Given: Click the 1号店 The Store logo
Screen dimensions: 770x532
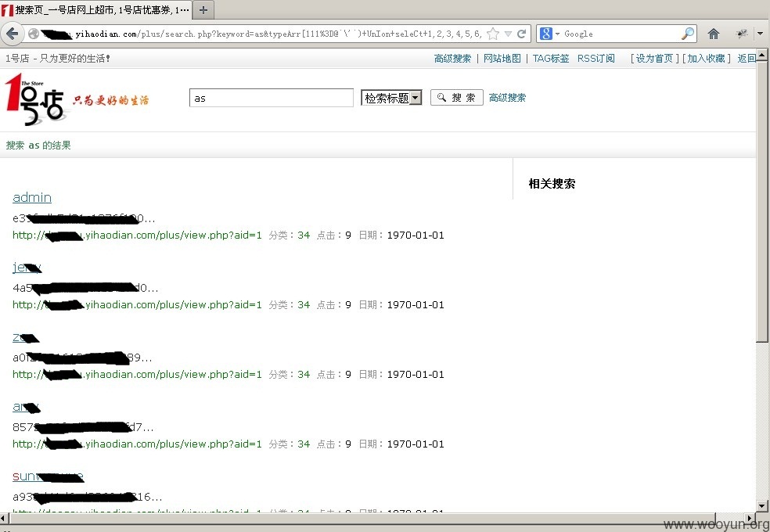Looking at the screenshot, I should coord(35,98).
